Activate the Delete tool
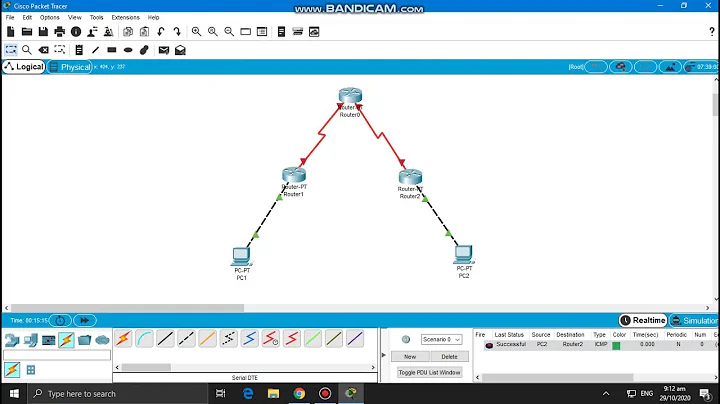 [x=44, y=50]
